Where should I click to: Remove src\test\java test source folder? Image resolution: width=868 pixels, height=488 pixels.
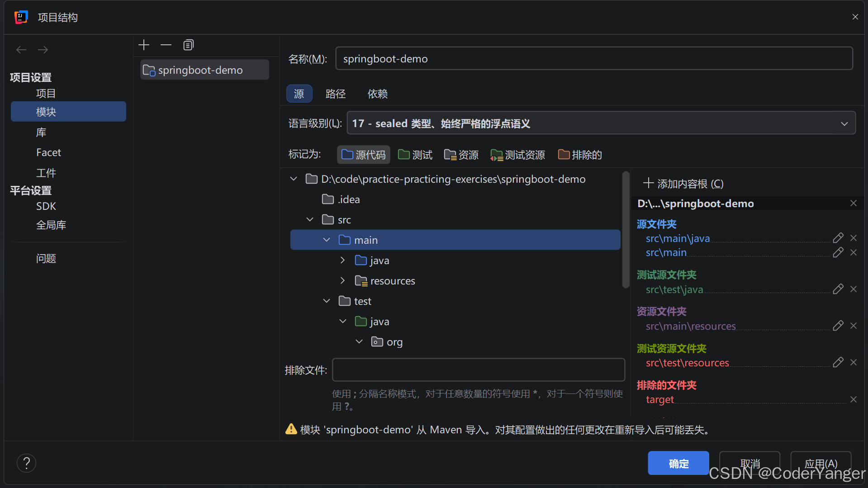click(854, 289)
